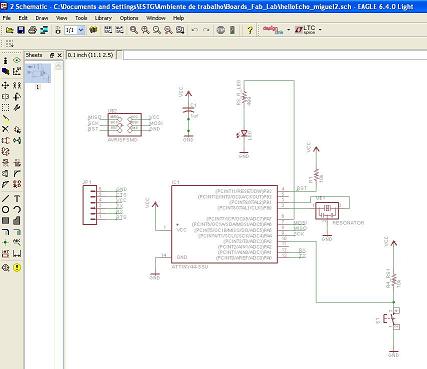Image resolution: width=427 pixels, height=369 pixels.
Task: Select the Junction dot tool
Action: pyautogui.click(x=5, y=242)
